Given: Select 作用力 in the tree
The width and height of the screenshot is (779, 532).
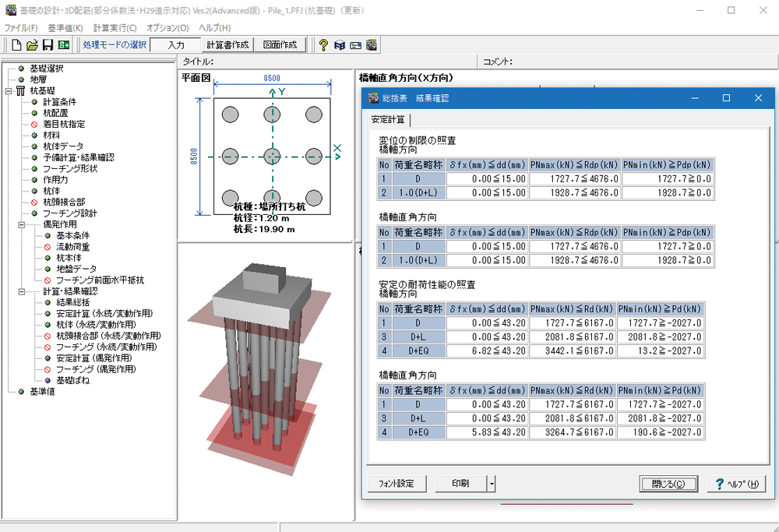Looking at the screenshot, I should (55, 180).
